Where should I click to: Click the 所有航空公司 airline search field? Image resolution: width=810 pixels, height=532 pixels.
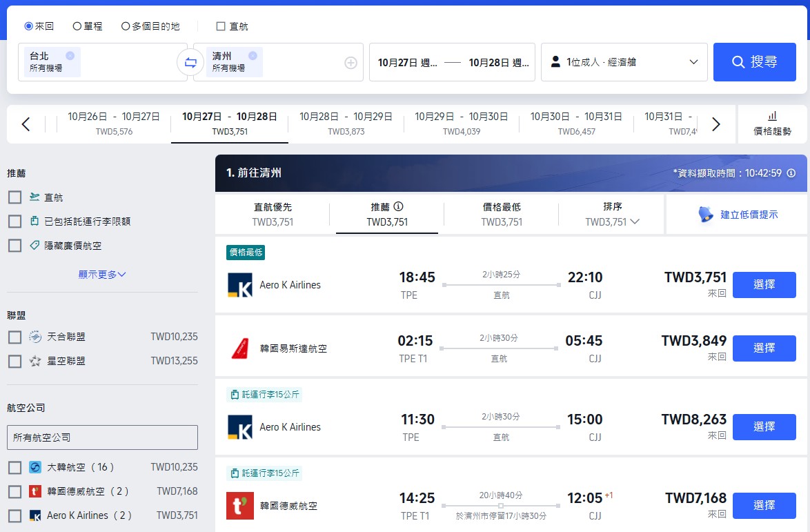click(x=102, y=437)
